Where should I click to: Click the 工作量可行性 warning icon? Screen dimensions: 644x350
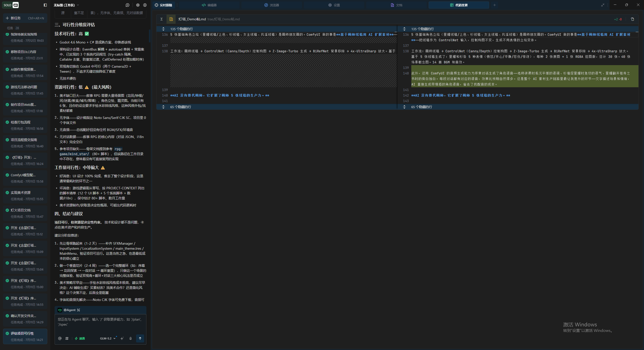click(103, 168)
